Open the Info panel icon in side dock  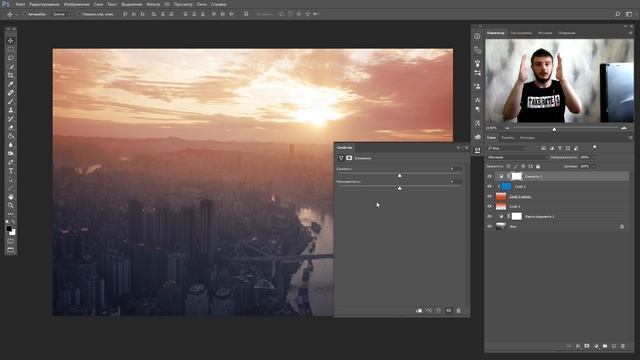[x=477, y=36]
